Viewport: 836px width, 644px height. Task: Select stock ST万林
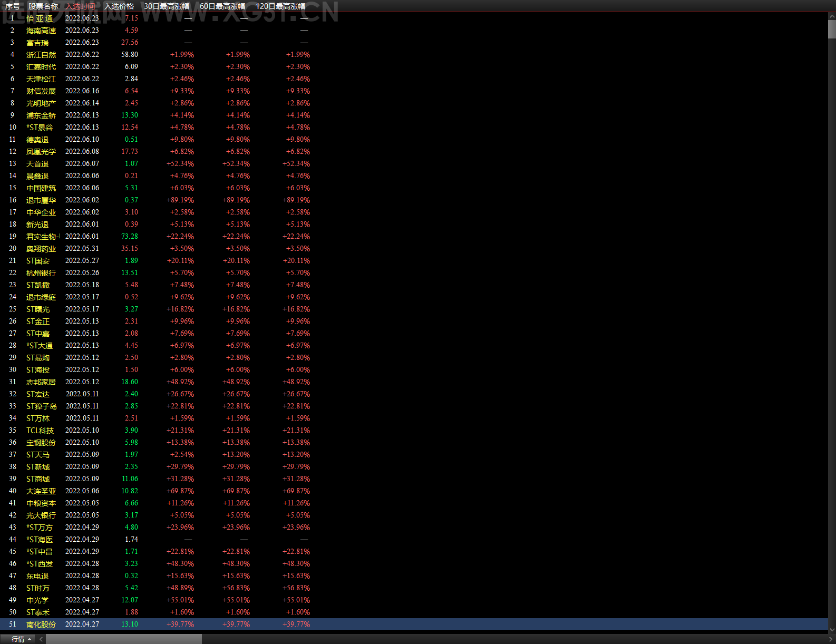tap(38, 418)
